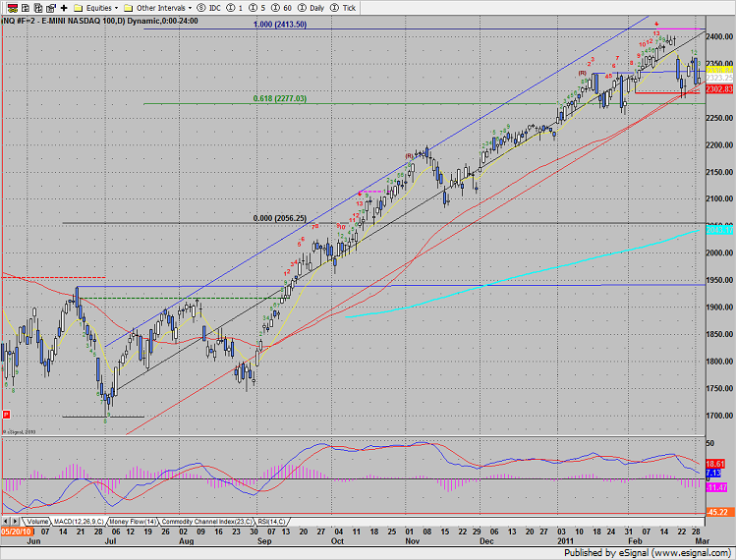
Task: Click the red and yellow chart icon in the toolbar
Action: coord(13,8)
